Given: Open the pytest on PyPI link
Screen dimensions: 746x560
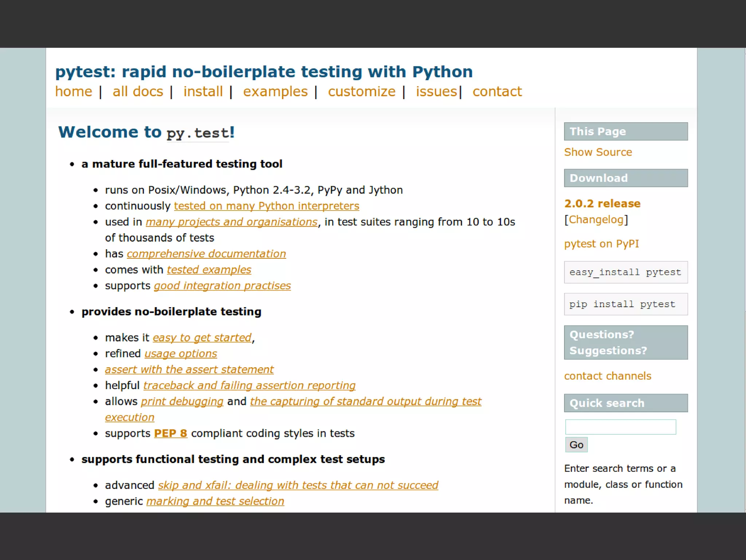Looking at the screenshot, I should (601, 244).
